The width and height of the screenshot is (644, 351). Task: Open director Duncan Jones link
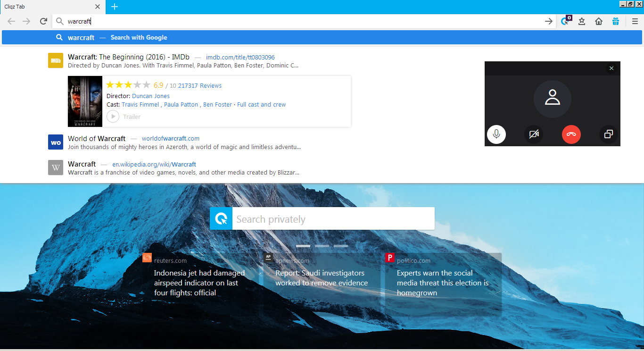tap(151, 96)
